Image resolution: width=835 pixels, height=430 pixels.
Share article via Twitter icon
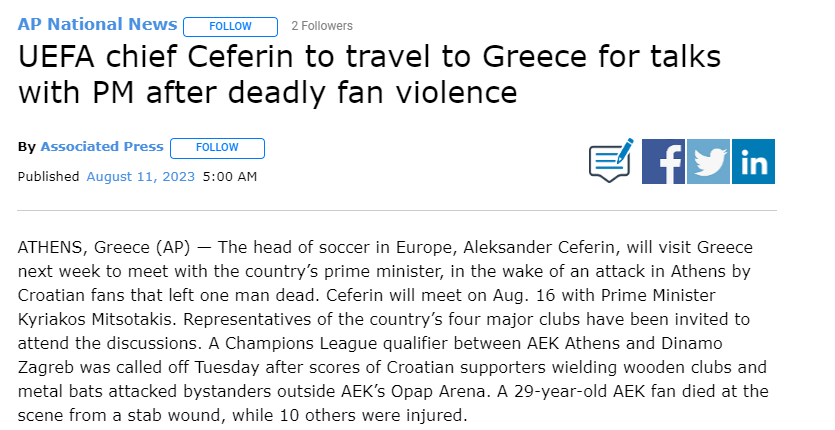click(708, 161)
